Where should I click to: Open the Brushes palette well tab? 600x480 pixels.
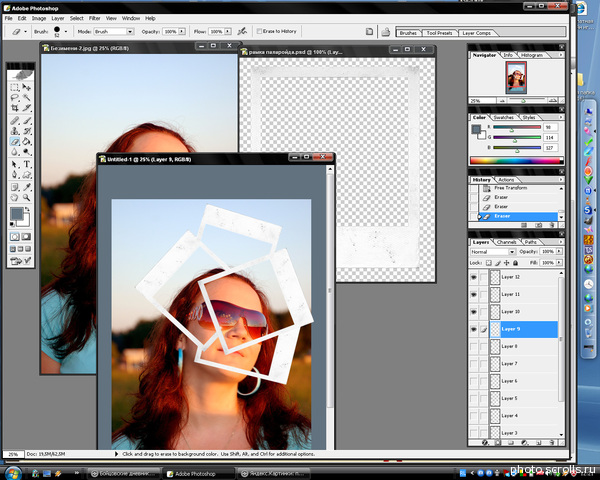tap(408, 33)
